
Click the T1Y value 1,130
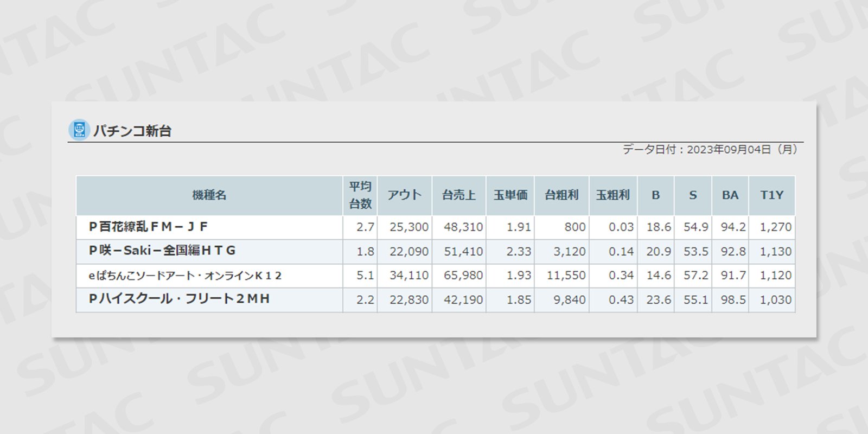pos(776,252)
